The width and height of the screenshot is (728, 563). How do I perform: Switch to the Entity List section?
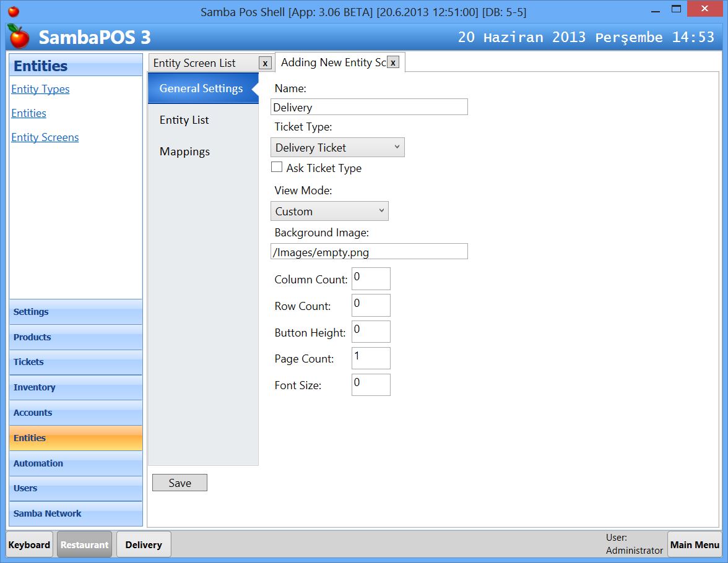coord(183,119)
